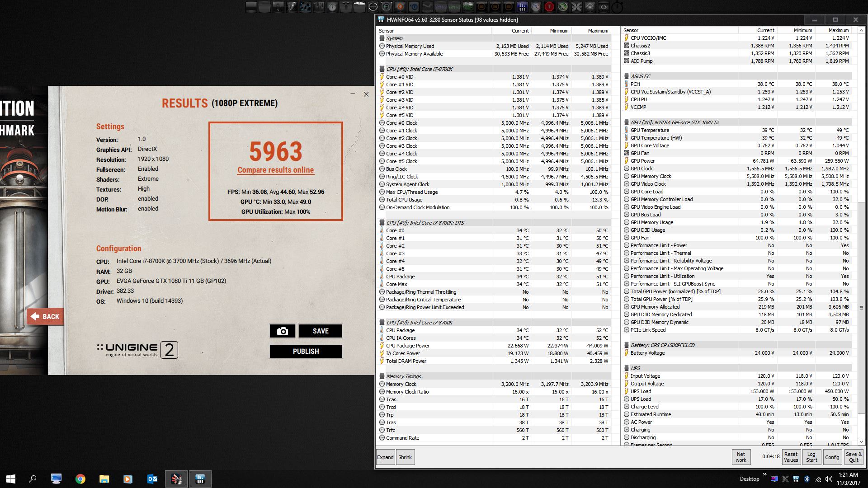Open the orange ring icon in top dock

tap(400, 7)
